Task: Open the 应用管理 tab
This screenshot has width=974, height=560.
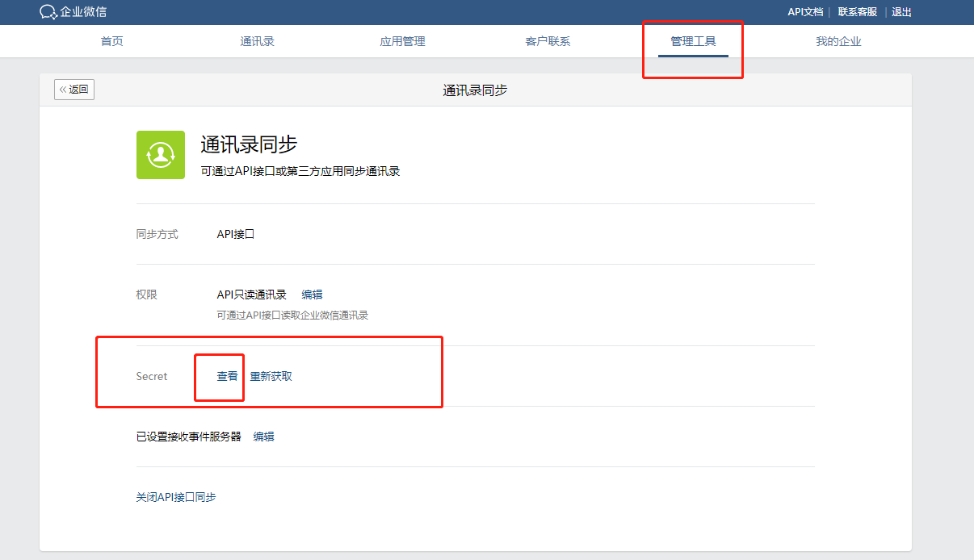Action: [402, 41]
